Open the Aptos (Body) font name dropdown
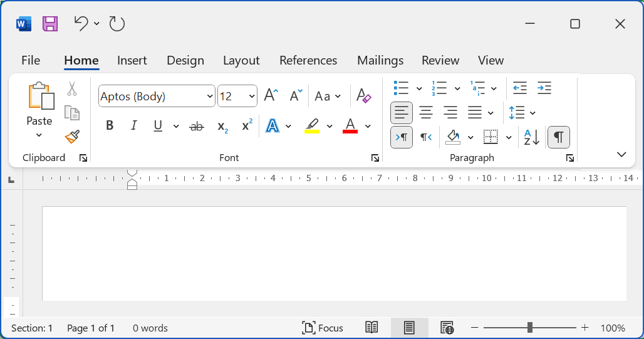The height and width of the screenshot is (339, 644). 210,96
